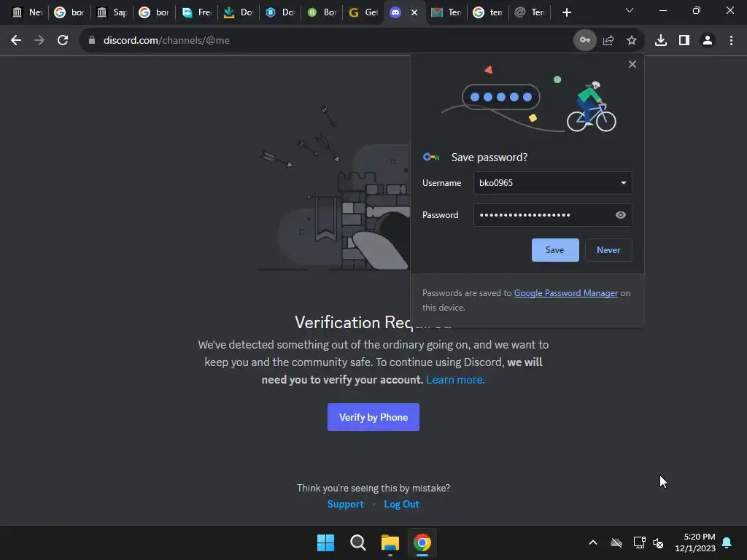747x560 pixels.
Task: Open the Username dropdown arrow
Action: 623,183
